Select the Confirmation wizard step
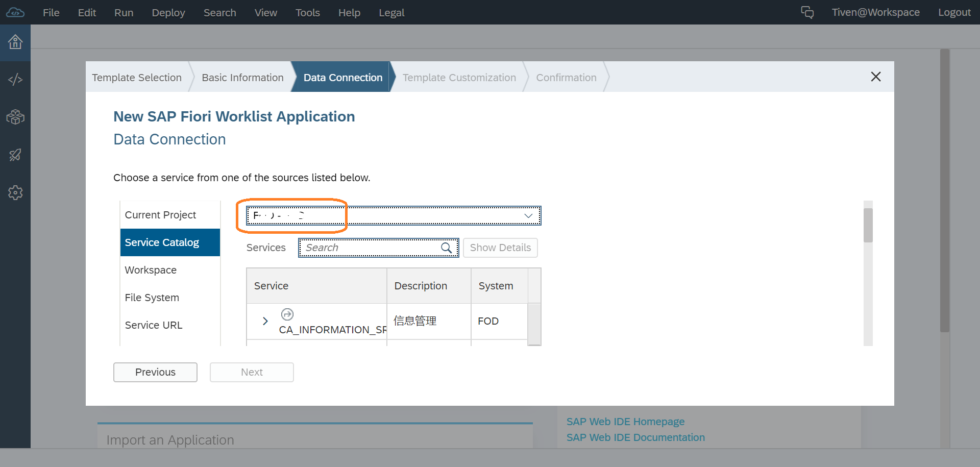Viewport: 980px width, 467px height. pyautogui.click(x=566, y=78)
